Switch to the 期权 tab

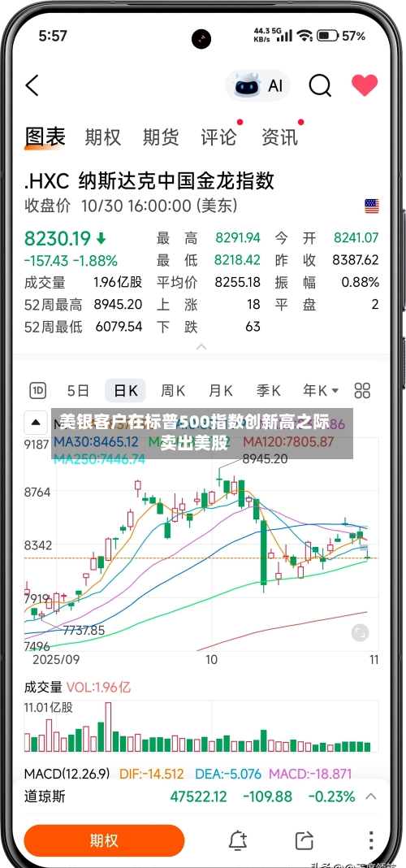[x=103, y=137]
